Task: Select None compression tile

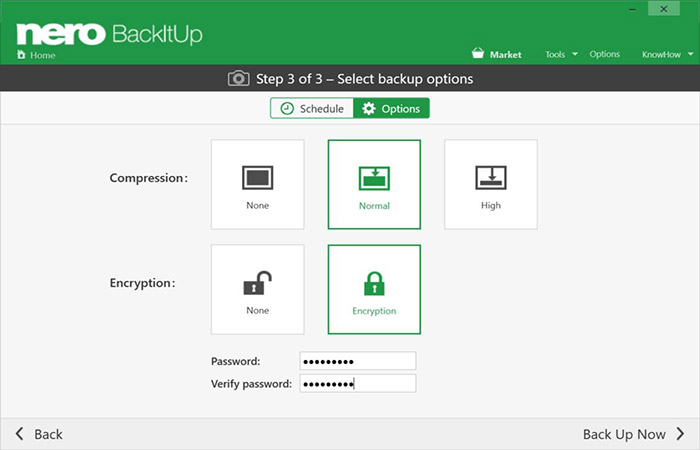Action: [258, 184]
